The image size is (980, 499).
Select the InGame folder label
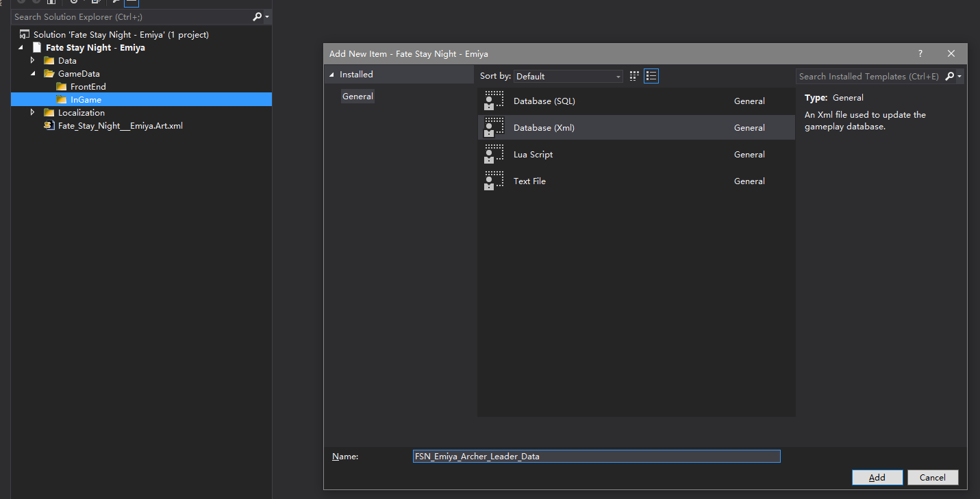click(86, 100)
